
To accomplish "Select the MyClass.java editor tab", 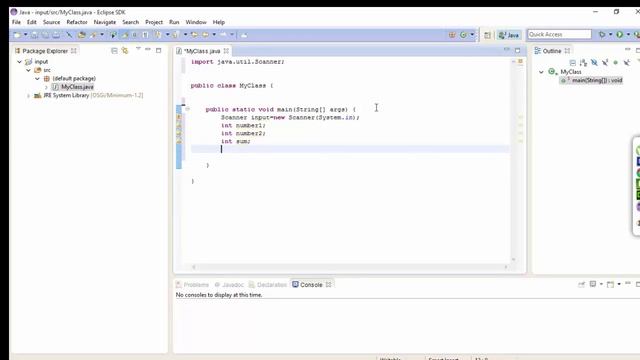I will (x=202, y=51).
